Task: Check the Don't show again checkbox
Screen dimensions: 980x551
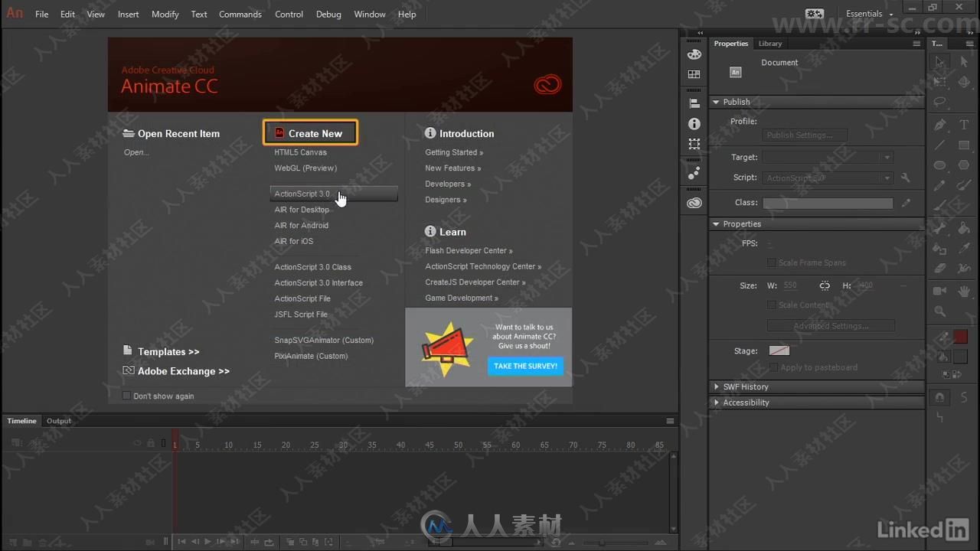Action: point(127,396)
